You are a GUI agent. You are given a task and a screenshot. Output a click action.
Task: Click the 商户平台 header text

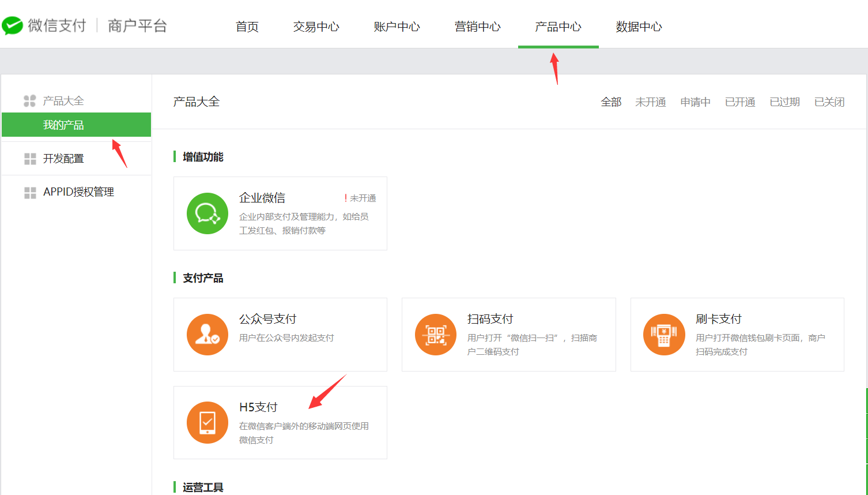[137, 26]
